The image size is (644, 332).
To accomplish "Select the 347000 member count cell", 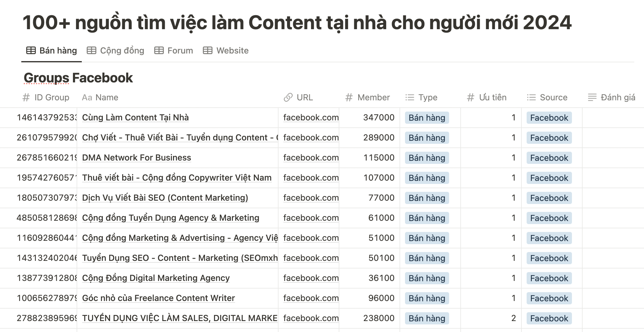I will (x=379, y=117).
